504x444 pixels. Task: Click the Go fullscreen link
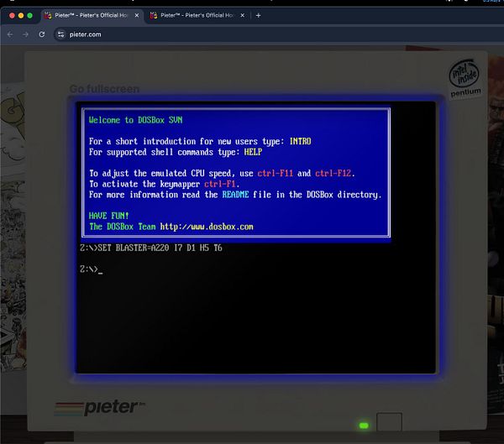[x=104, y=89]
